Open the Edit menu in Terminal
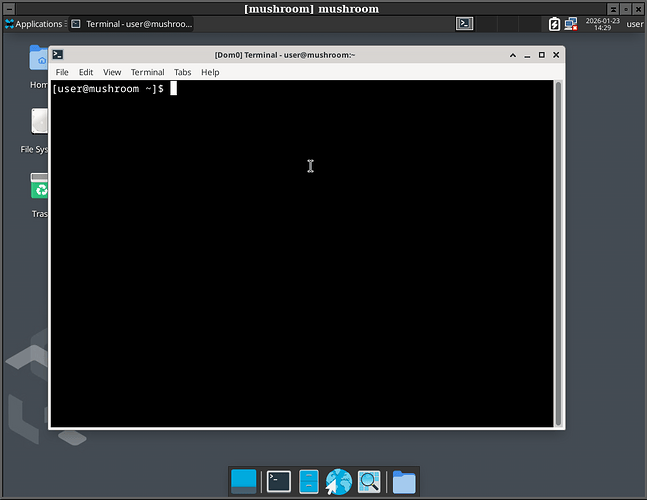 pos(86,72)
